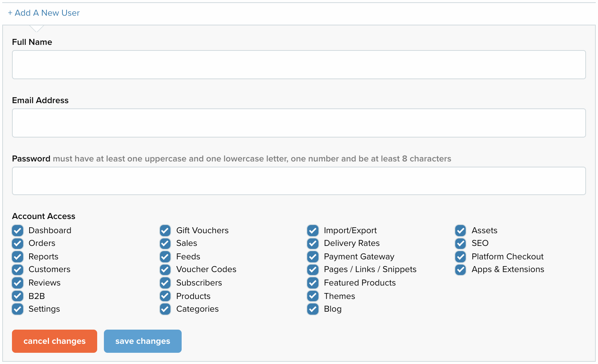Screen dimensions: 598x364
Task: Uncheck Apps & Extensions access
Action: tap(460, 269)
